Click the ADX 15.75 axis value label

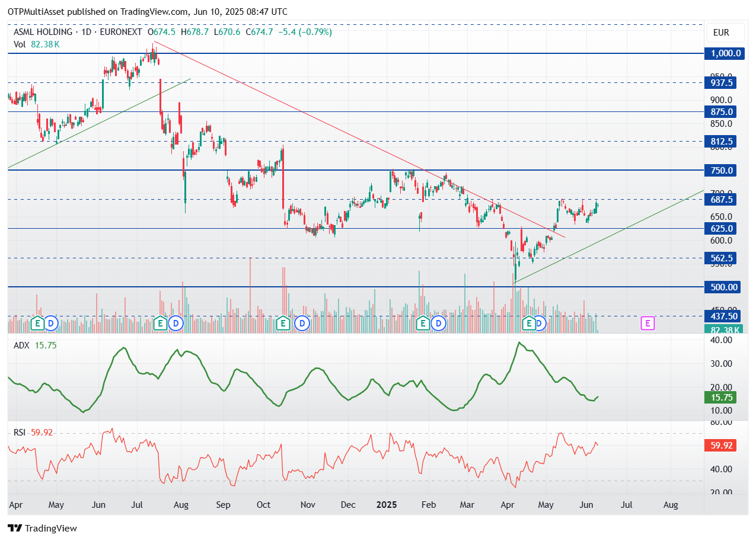[x=720, y=398]
